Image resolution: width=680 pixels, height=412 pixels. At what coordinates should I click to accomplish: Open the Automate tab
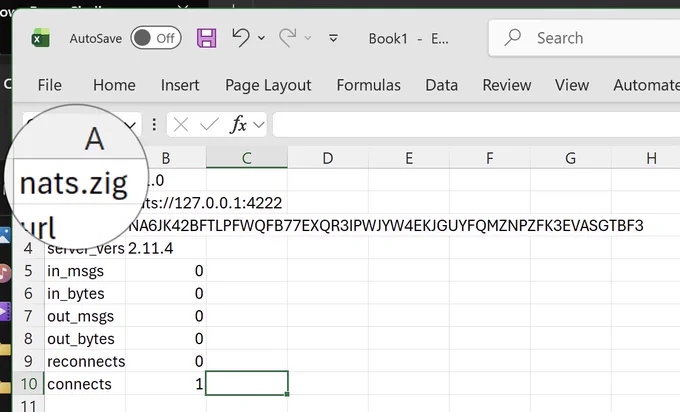click(x=646, y=85)
